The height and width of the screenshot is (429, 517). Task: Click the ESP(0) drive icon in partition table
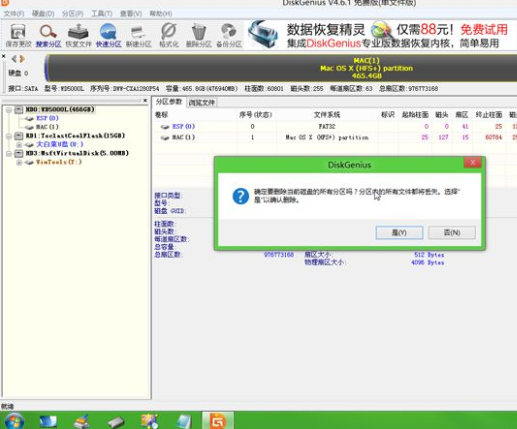[x=165, y=127]
